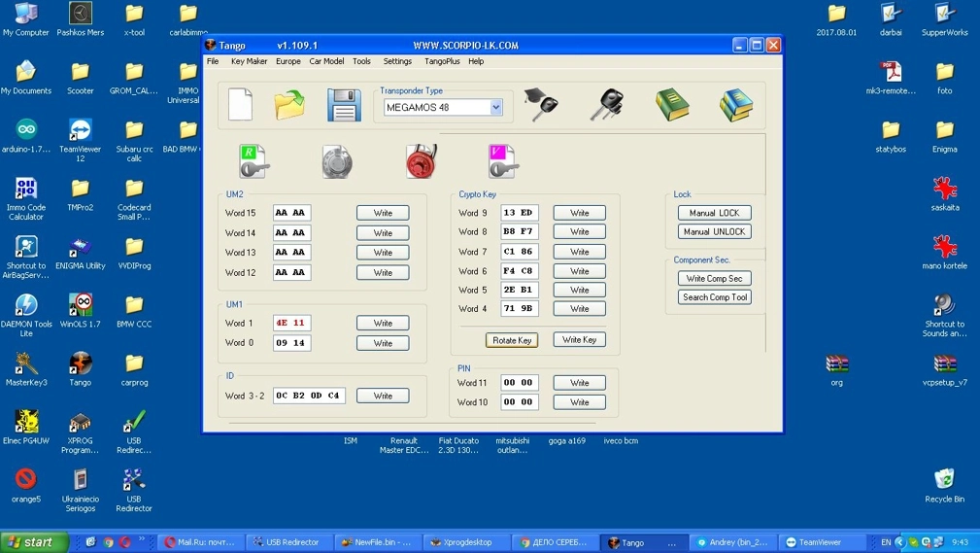This screenshot has height=553, width=980.
Task: Click the Word 3-2 ID field
Action: click(309, 396)
